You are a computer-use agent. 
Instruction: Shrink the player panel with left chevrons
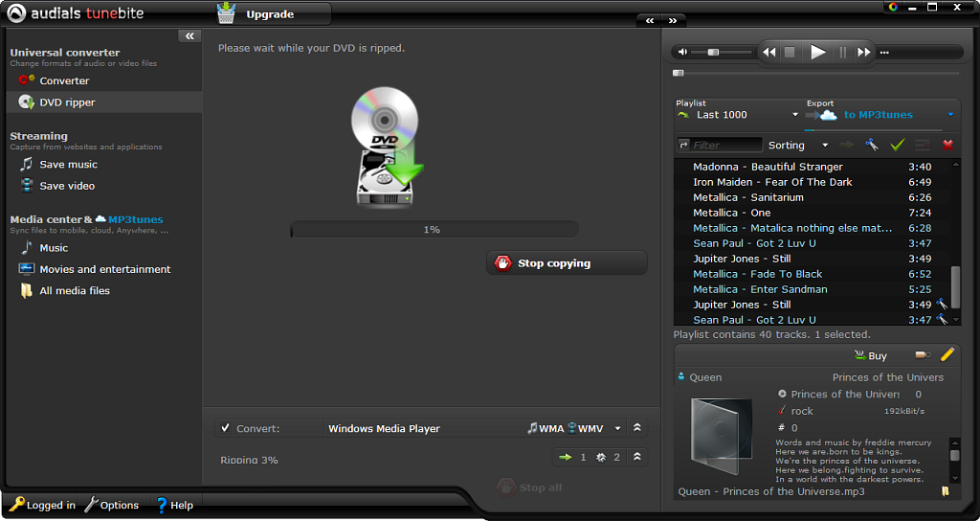tap(650, 21)
